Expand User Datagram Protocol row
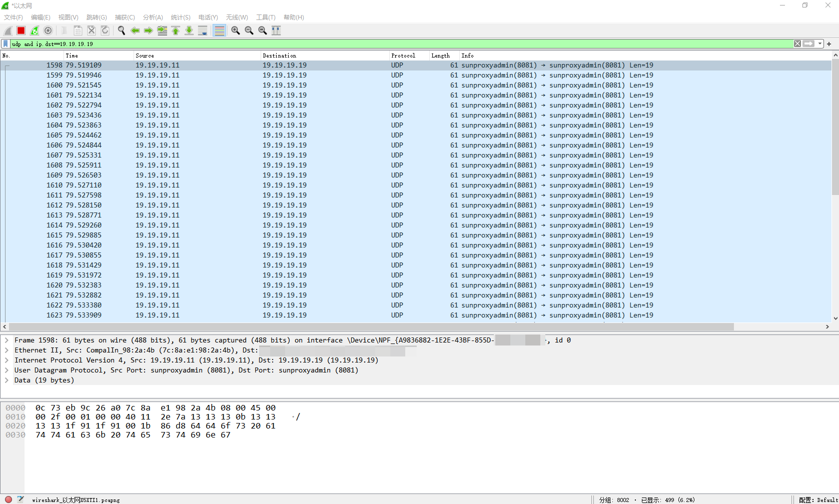The width and height of the screenshot is (839, 504). pos(7,370)
